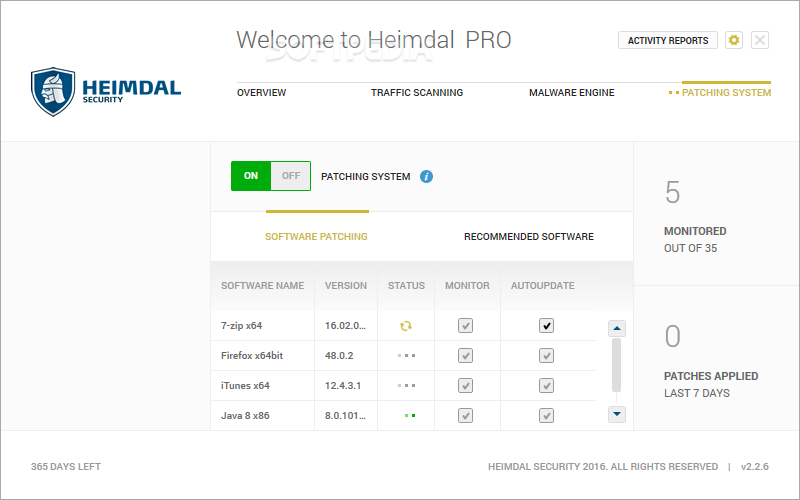Select the Firefox x64bit row name

[252, 356]
